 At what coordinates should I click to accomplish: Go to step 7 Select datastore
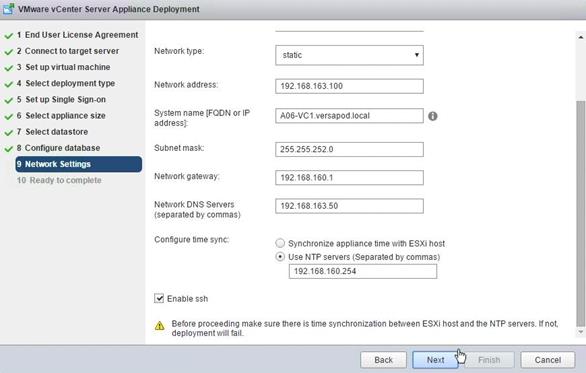point(52,132)
